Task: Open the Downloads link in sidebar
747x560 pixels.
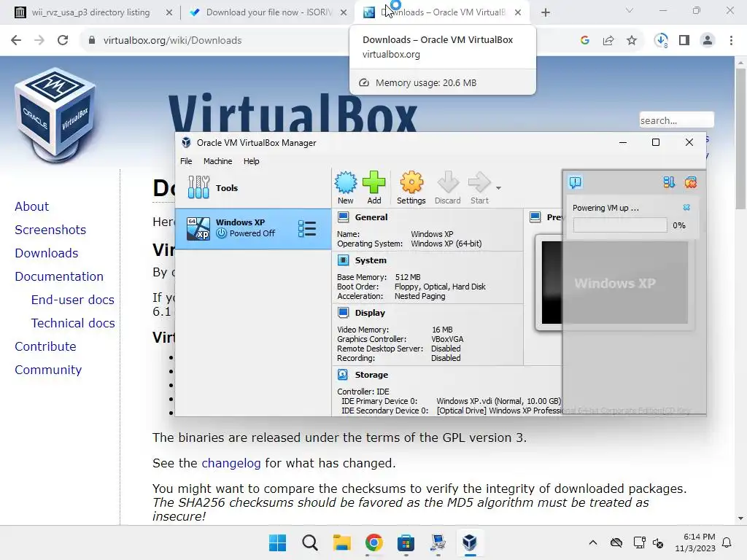Action: [47, 253]
